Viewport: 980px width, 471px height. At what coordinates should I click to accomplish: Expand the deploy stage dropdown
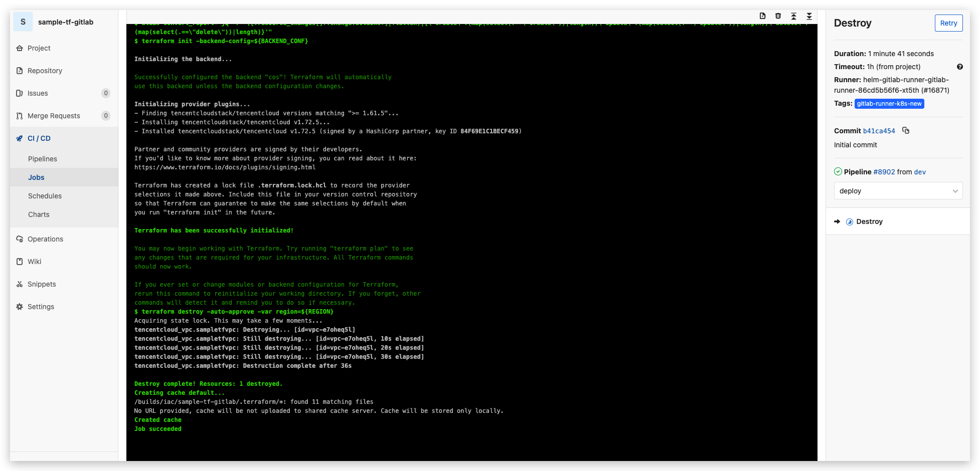point(898,191)
